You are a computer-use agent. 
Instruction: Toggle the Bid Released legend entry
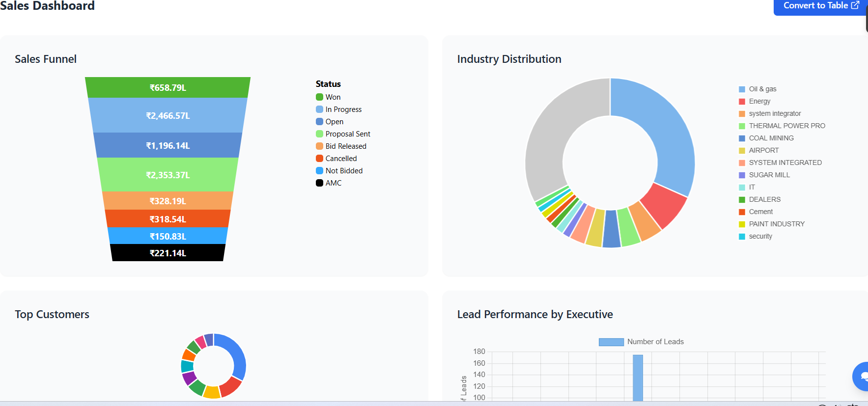[x=341, y=146]
